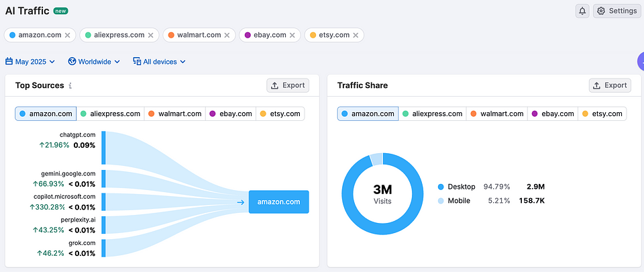Click the 46.2% growth value for grok.com
The height and width of the screenshot is (272, 644).
click(x=50, y=253)
